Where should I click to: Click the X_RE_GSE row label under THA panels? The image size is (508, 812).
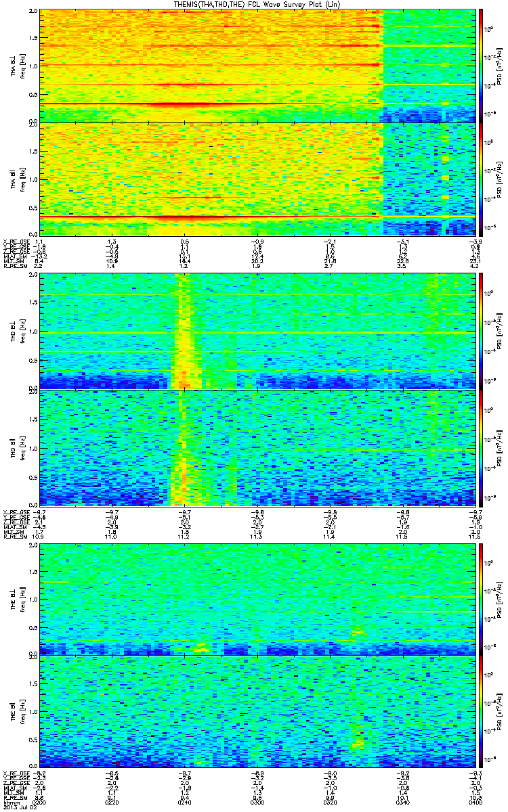15,242
